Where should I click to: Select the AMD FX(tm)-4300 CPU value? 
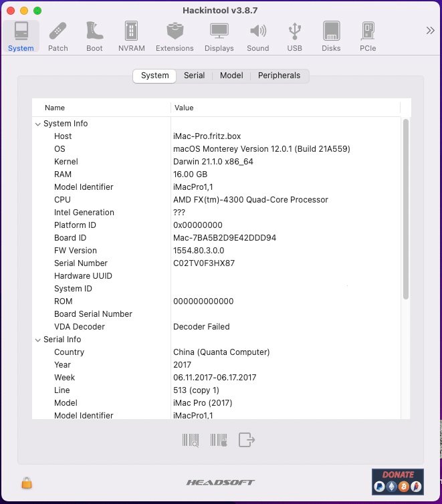pos(251,200)
